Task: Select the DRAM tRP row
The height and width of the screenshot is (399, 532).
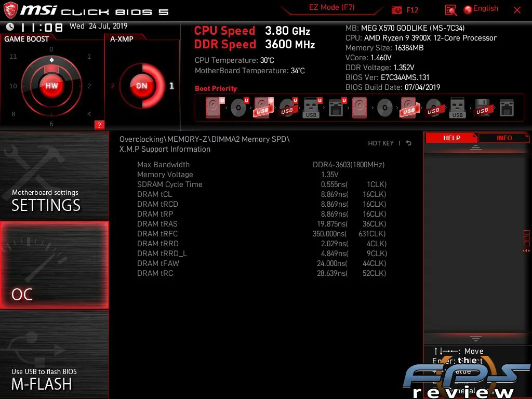Action: (x=261, y=214)
